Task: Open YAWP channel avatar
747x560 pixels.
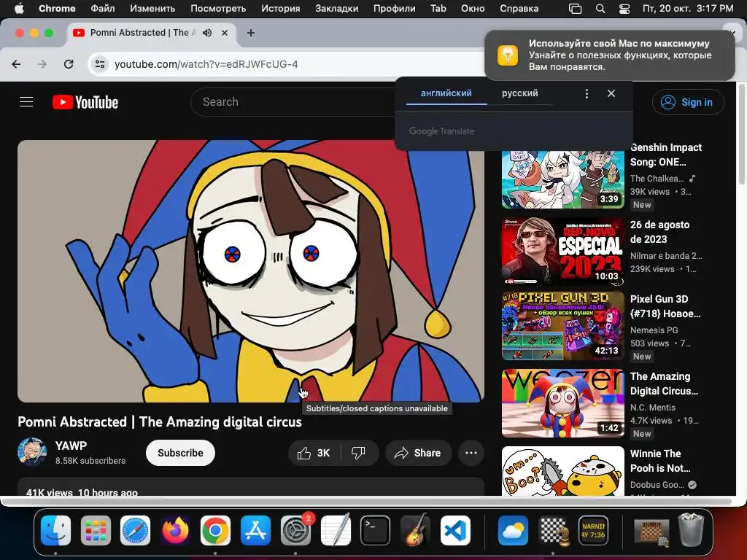Action: coord(32,452)
